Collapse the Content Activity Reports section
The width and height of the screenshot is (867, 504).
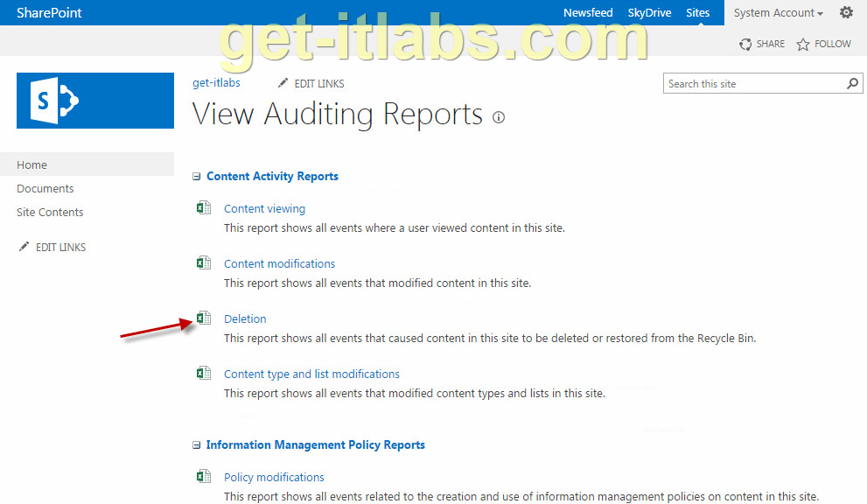196,177
